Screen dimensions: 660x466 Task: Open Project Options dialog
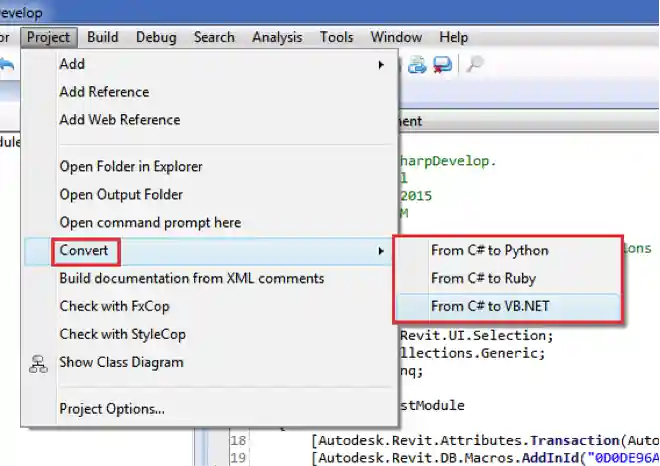tap(111, 408)
